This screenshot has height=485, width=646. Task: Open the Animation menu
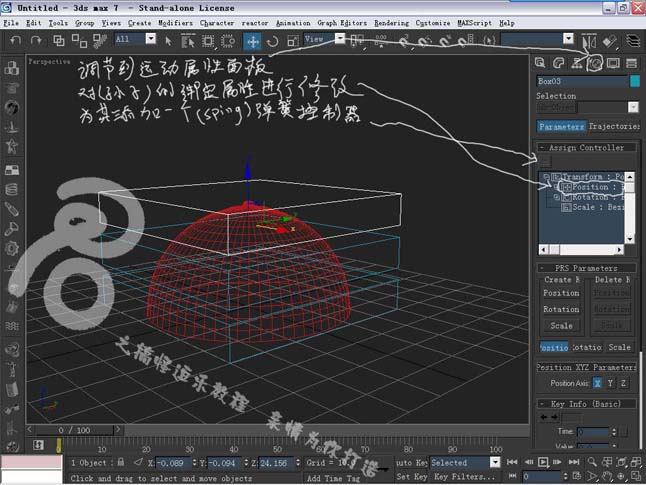[293, 23]
